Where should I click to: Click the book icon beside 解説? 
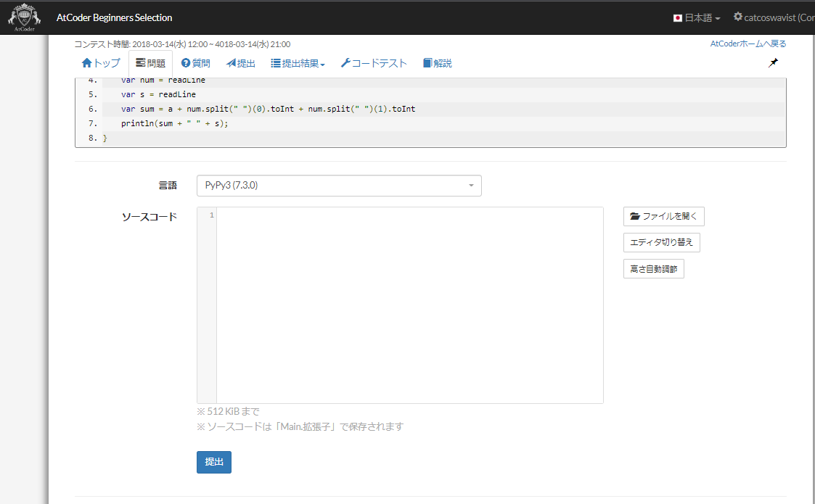tap(427, 63)
